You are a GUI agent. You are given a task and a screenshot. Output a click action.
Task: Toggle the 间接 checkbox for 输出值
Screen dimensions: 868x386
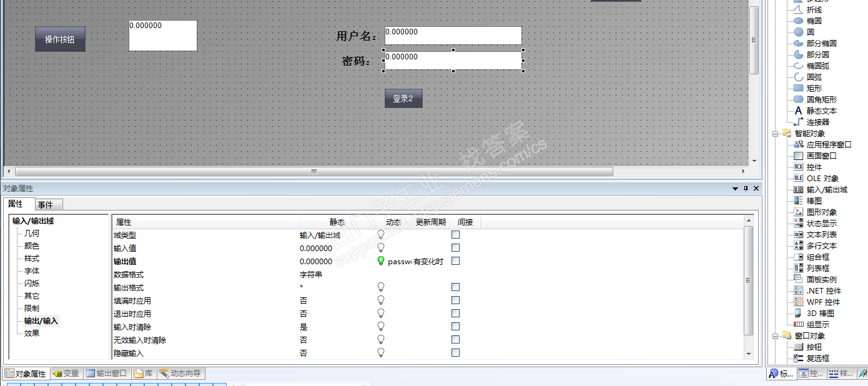[455, 261]
